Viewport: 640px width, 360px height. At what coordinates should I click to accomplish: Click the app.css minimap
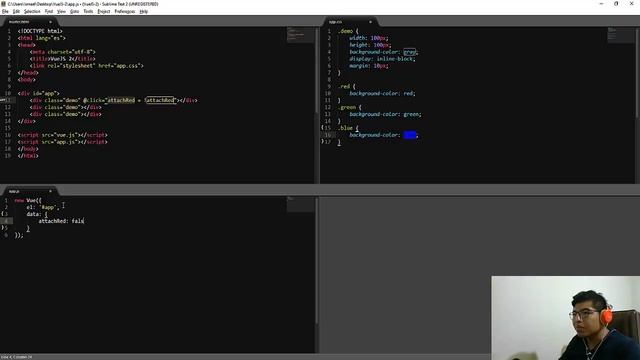620,35
